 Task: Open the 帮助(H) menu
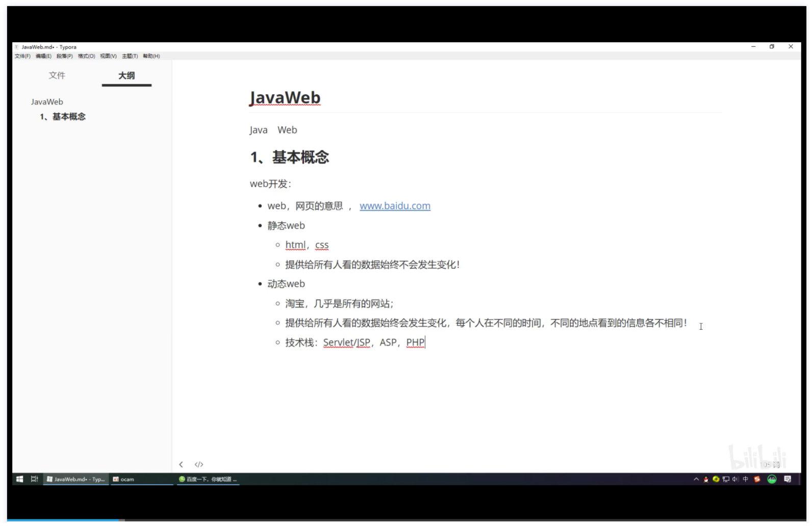(151, 56)
